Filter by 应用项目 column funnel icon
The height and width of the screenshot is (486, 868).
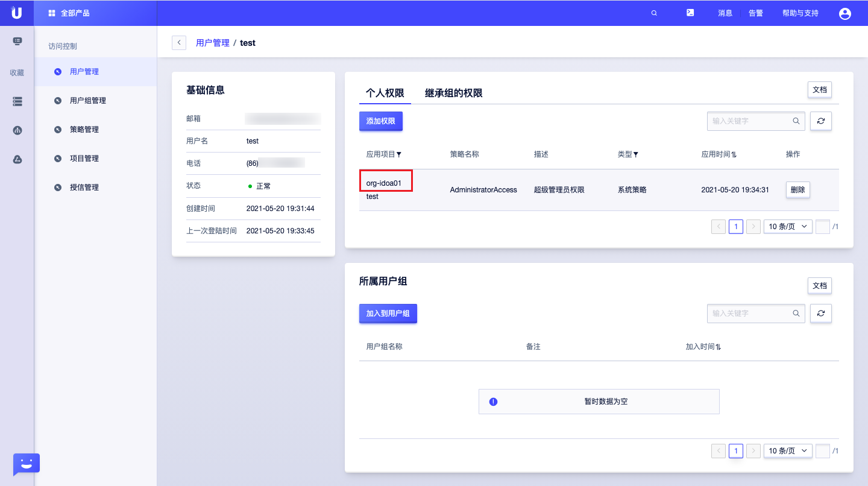(399, 155)
